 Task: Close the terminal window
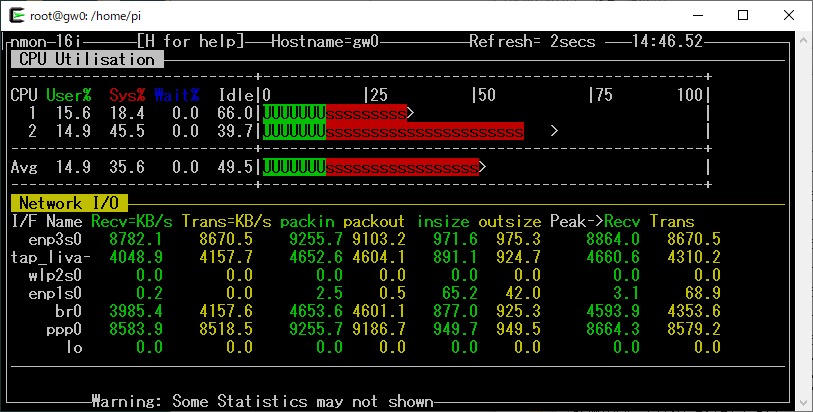tap(789, 16)
